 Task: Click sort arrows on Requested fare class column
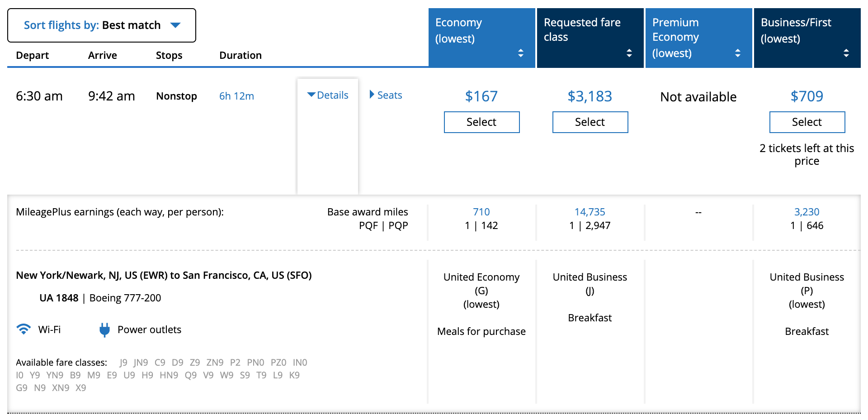[629, 53]
